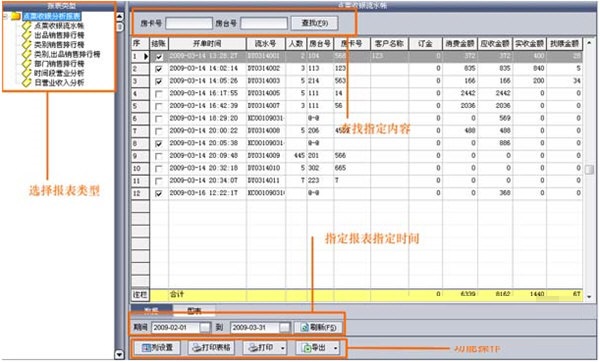Click the 订金 column header
This screenshot has height=362, width=600.
[426, 44]
